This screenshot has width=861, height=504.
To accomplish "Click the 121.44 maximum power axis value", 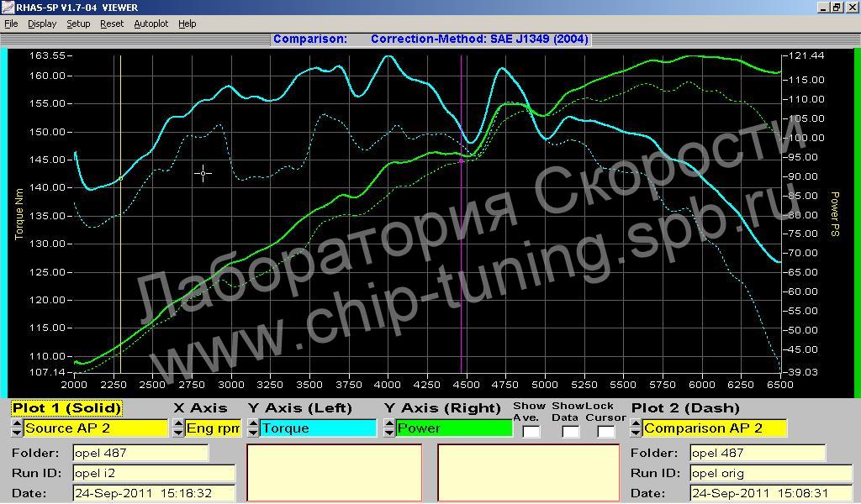I will pyautogui.click(x=806, y=55).
